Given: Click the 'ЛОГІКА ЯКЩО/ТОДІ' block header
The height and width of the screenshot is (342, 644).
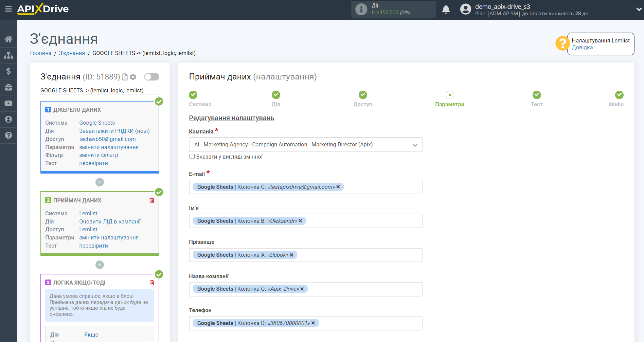Looking at the screenshot, I should click(x=79, y=283).
